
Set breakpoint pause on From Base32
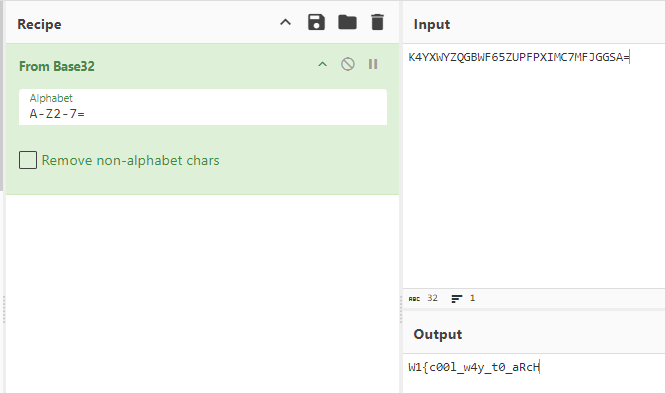pyautogui.click(x=373, y=64)
